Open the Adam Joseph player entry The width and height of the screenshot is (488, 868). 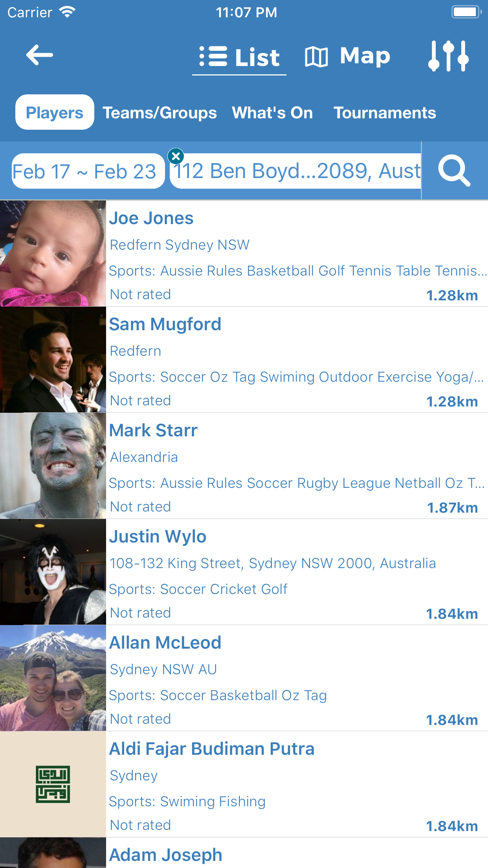click(166, 855)
